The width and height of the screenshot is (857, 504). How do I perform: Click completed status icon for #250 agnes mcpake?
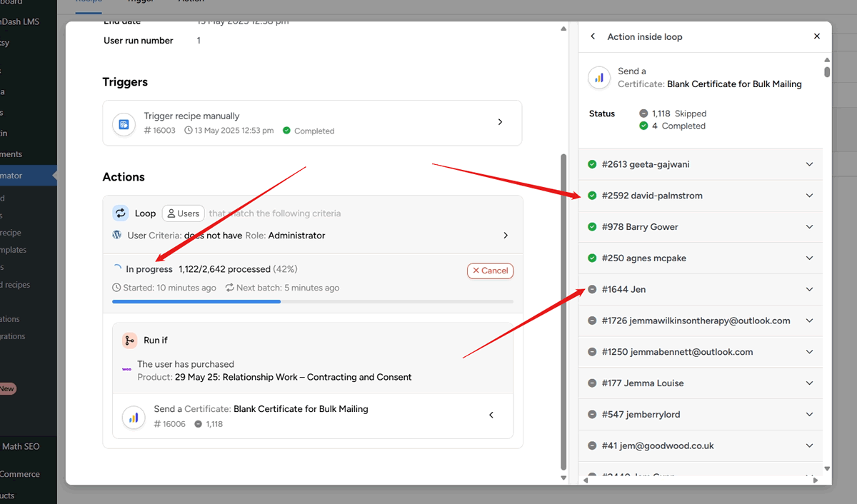[592, 258]
